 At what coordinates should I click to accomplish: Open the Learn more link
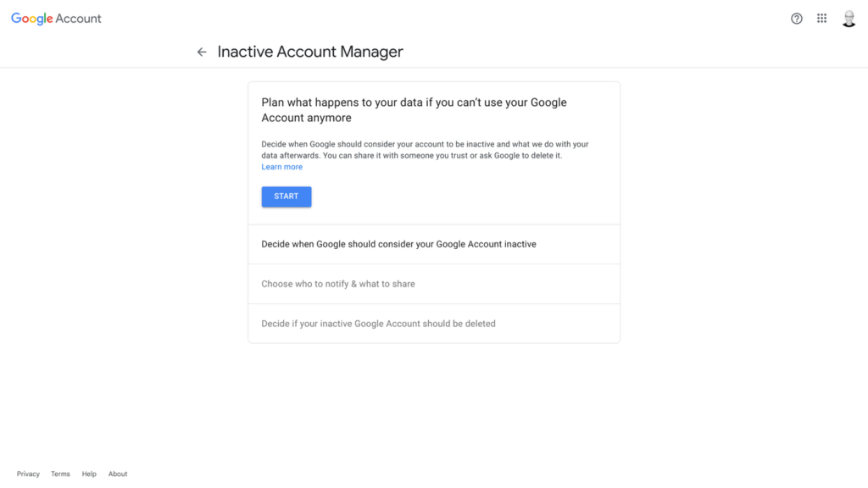[x=281, y=166]
